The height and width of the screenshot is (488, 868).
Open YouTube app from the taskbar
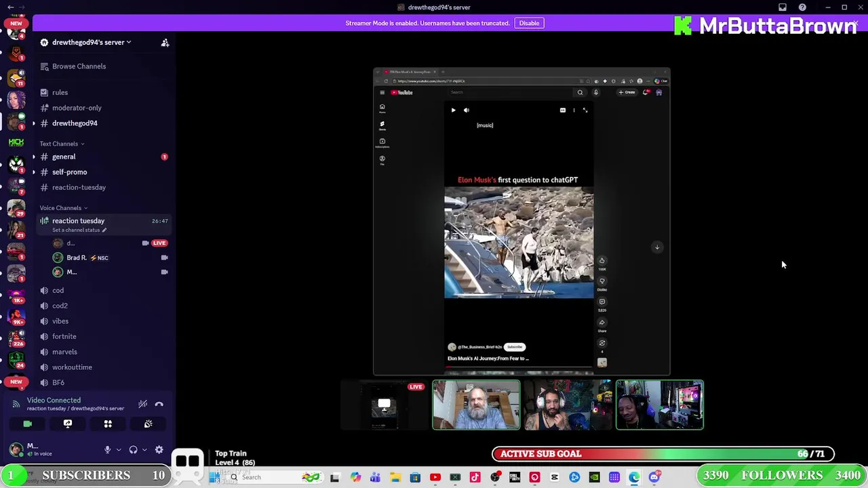tap(435, 477)
